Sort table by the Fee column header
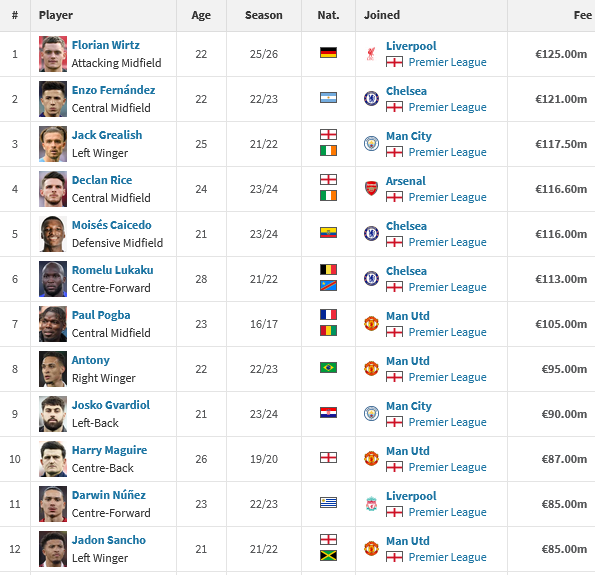The width and height of the screenshot is (595, 575). click(582, 15)
